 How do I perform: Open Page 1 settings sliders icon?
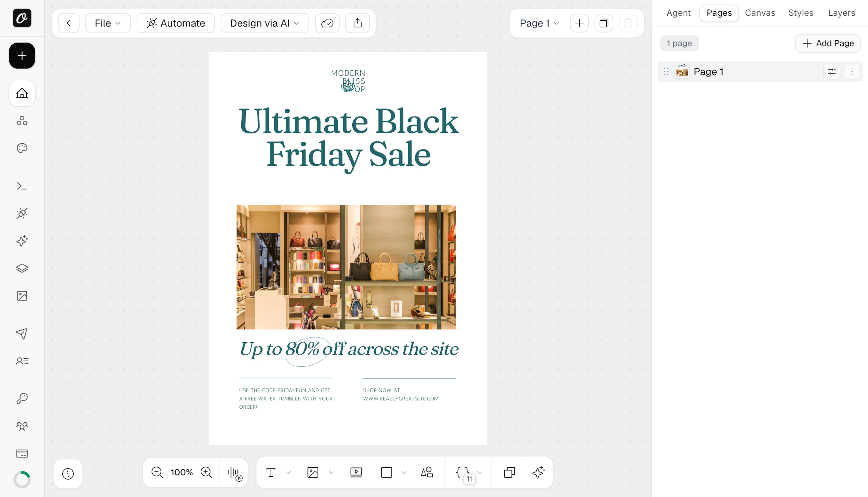point(831,72)
